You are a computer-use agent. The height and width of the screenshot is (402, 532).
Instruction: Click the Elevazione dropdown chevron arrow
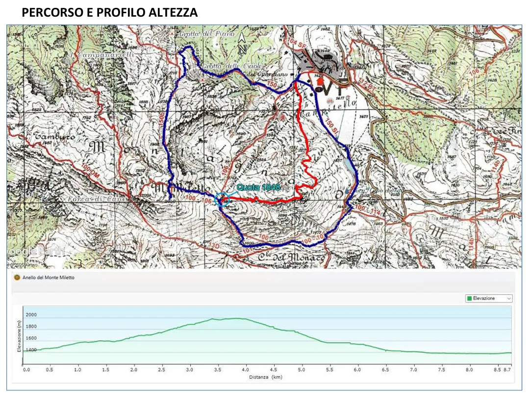pos(508,298)
